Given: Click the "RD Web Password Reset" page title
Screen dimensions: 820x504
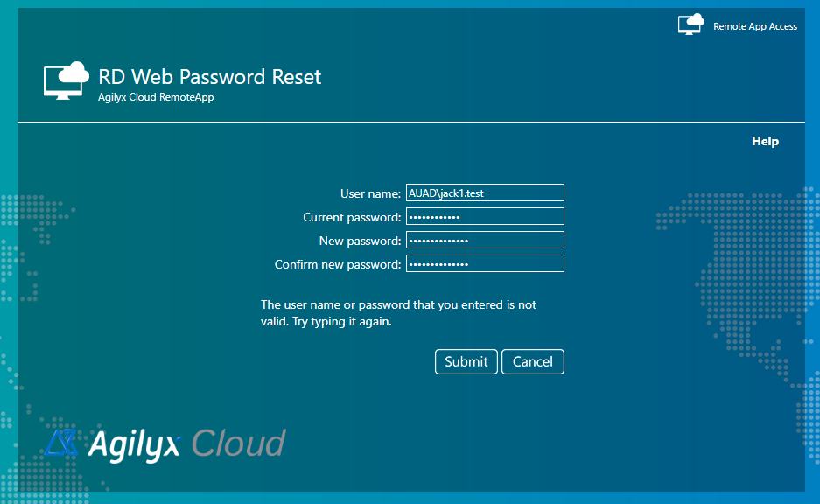Looking at the screenshot, I should [210, 77].
